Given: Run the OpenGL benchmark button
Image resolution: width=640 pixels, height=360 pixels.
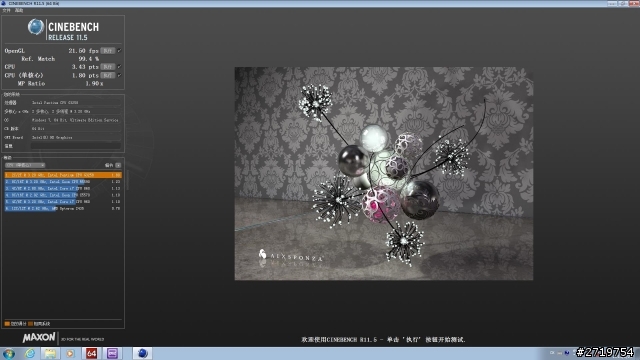Looking at the screenshot, I should click(108, 51).
